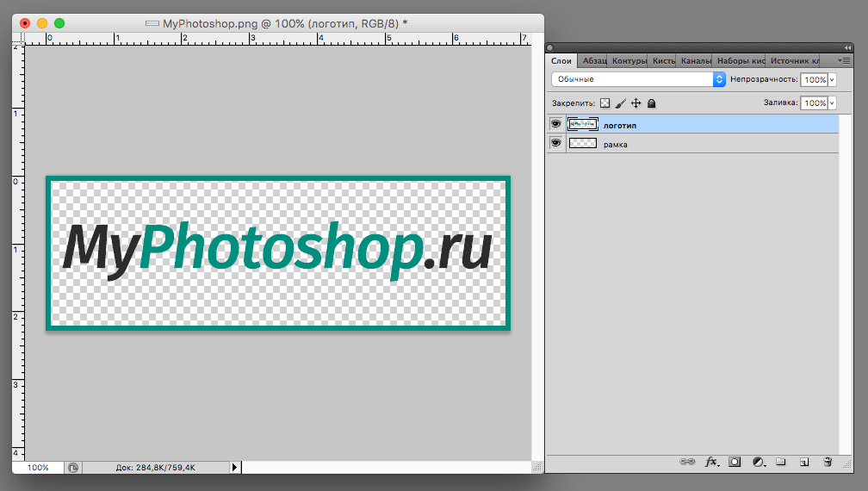868x491 pixels.
Task: Hide the логотип layer
Action: click(x=555, y=125)
